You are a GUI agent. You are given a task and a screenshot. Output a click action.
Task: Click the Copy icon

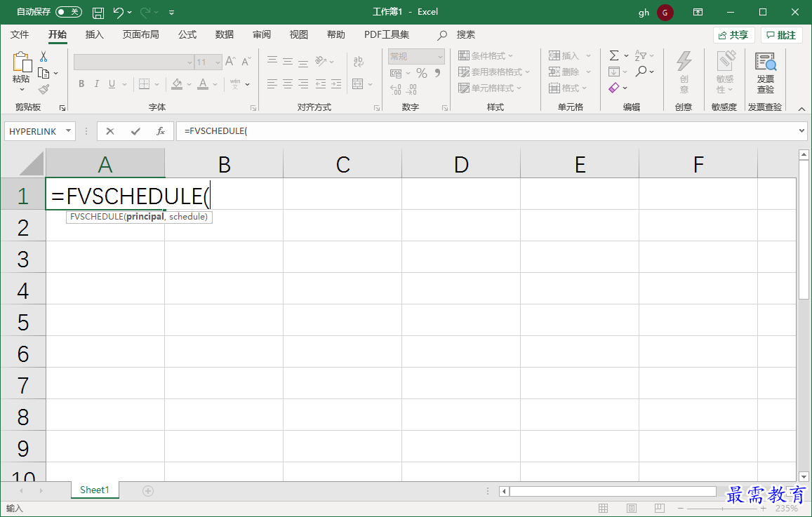tap(44, 73)
